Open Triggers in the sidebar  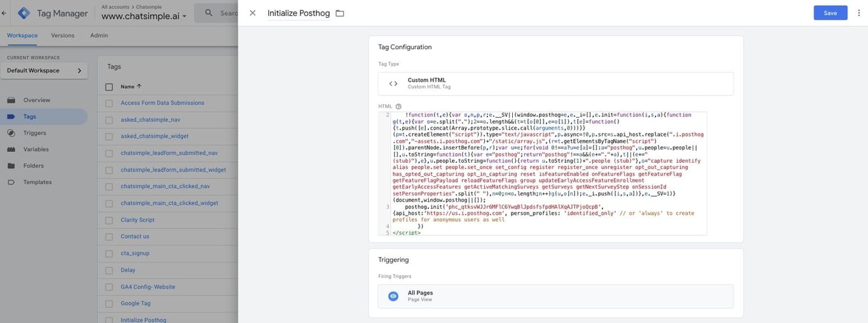(x=34, y=133)
